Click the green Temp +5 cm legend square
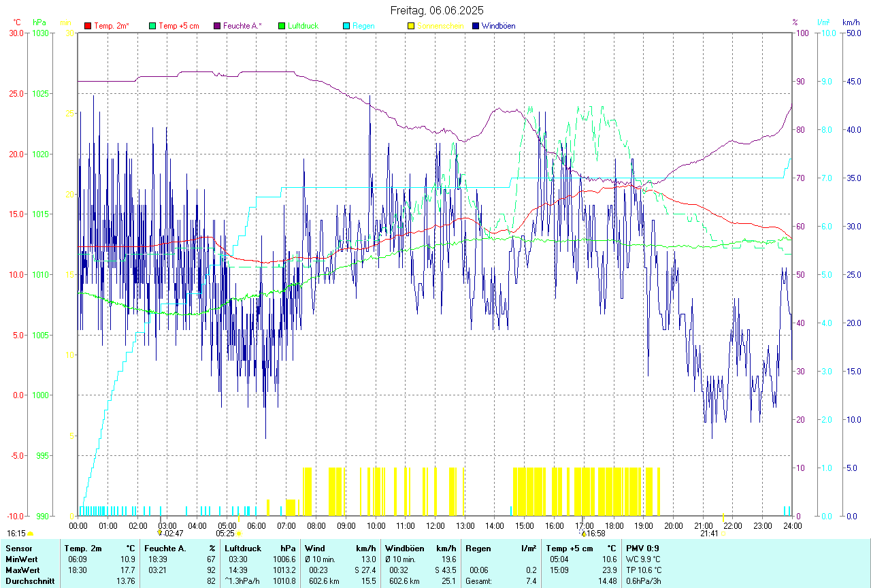This screenshot has width=871, height=588. 152,26
